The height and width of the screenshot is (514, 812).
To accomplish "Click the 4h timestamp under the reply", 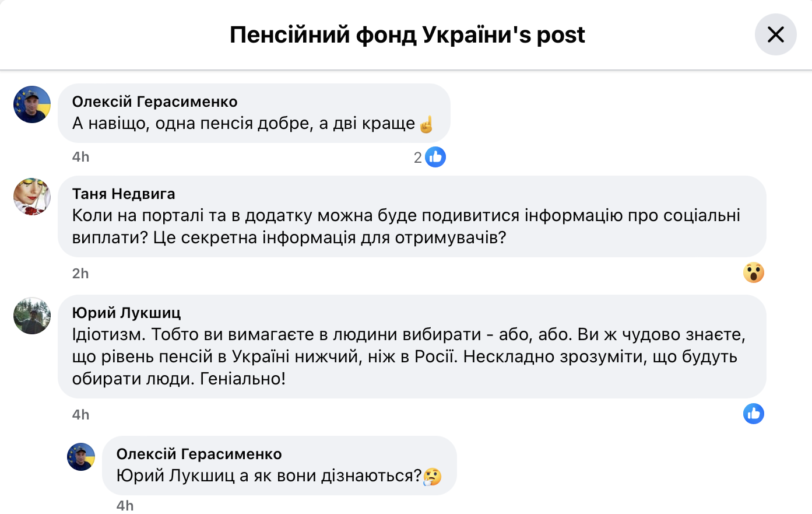I will pyautogui.click(x=125, y=505).
